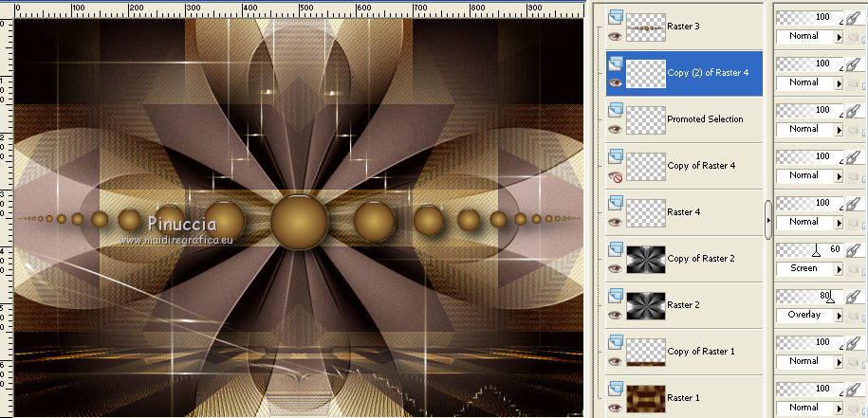Click the Copy of Raster 1 layer name
Screen dimensions: 868x418
pos(701,352)
